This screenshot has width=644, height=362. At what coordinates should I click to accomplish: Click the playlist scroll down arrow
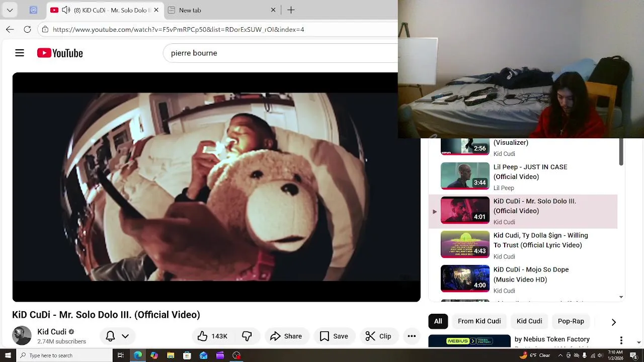pos(621,297)
